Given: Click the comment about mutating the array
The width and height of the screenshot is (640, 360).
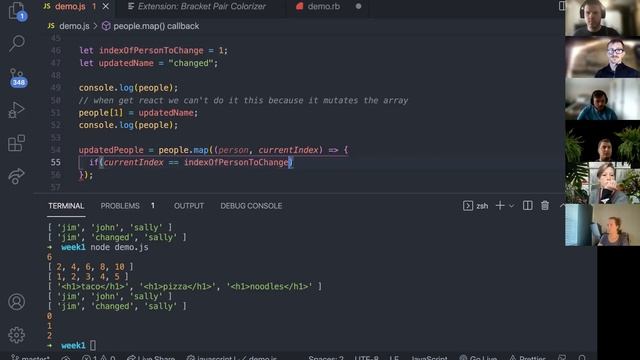Looking at the screenshot, I should pyautogui.click(x=243, y=100).
